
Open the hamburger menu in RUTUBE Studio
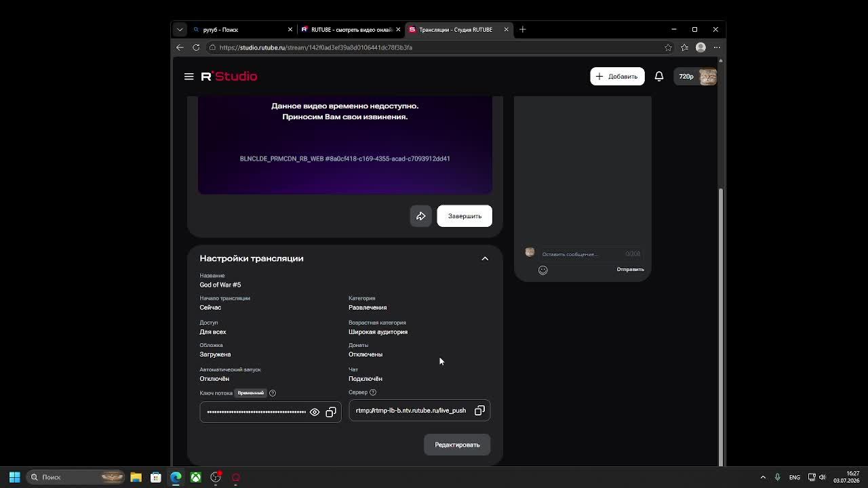click(x=189, y=77)
